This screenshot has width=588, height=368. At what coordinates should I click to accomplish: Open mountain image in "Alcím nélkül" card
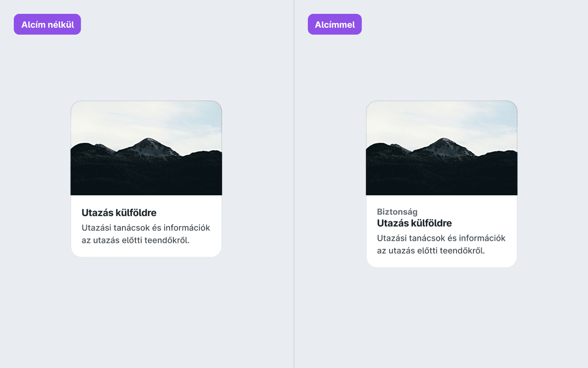[x=146, y=148]
